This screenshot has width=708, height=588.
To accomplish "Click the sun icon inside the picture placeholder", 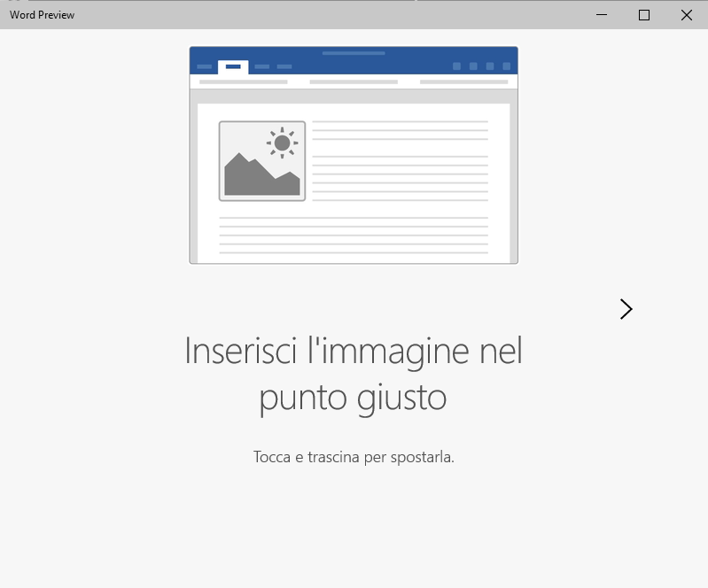I will pos(282,143).
